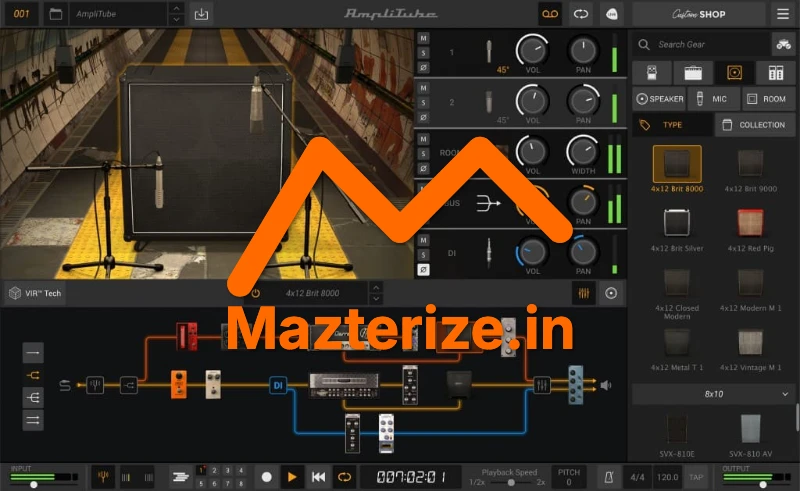Click the metronome icon
The height and width of the screenshot is (491, 800).
pos(608,477)
